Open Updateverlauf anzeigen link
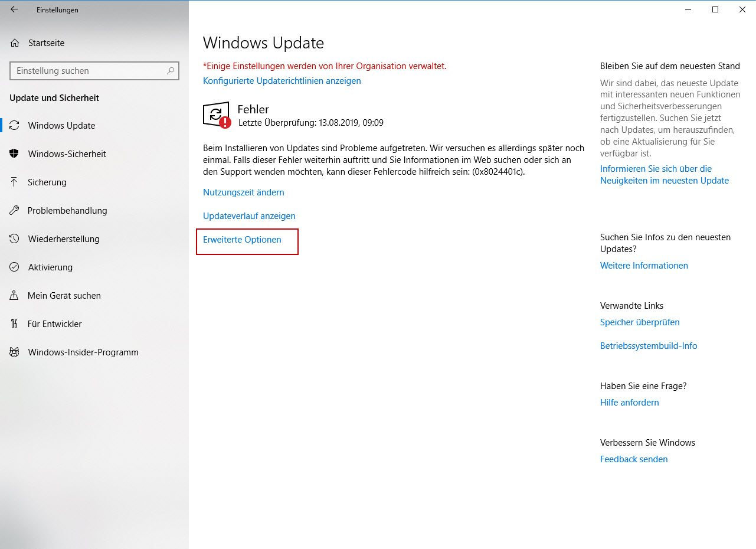This screenshot has height=549, width=756. point(249,216)
